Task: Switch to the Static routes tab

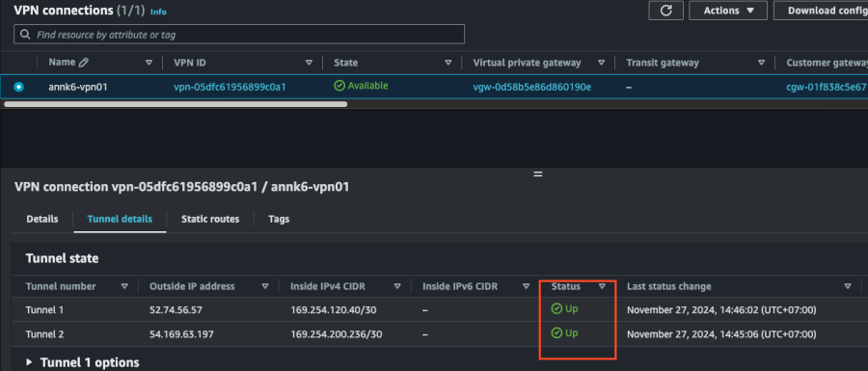Action: [x=210, y=219]
